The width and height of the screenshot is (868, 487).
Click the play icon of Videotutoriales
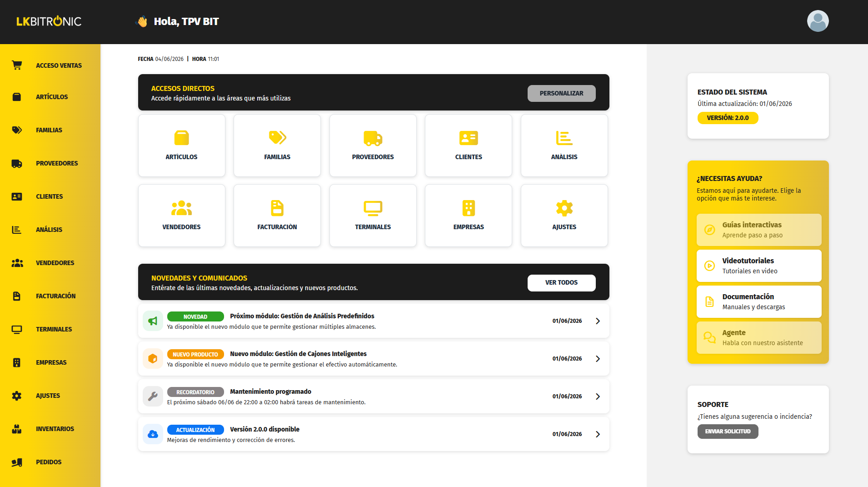point(709,266)
